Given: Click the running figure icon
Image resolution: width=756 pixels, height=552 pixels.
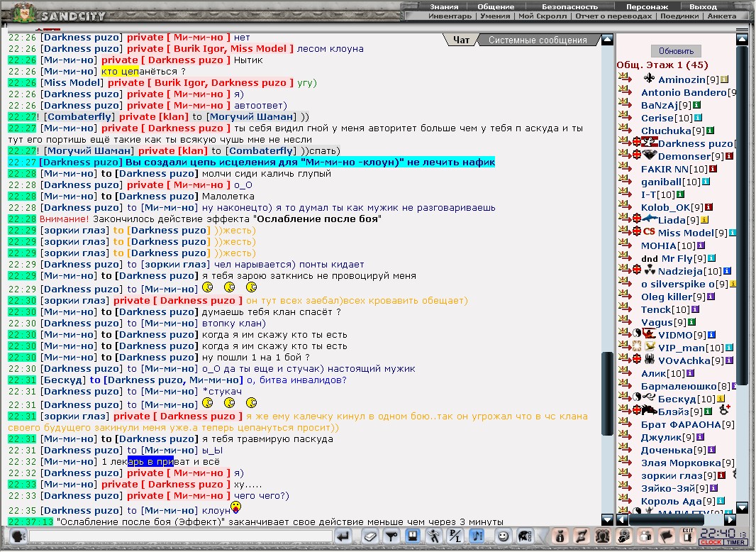Looking at the screenshot, I should [434, 536].
